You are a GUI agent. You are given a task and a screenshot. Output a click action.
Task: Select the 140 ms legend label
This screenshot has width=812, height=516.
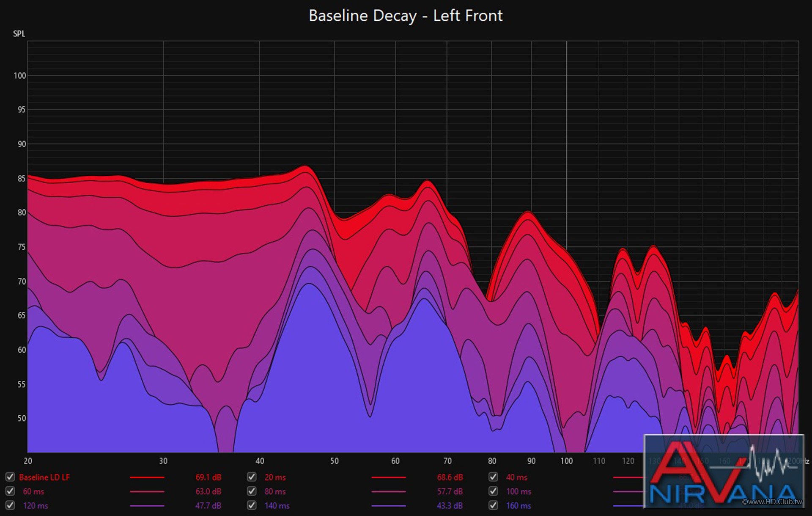click(x=277, y=505)
